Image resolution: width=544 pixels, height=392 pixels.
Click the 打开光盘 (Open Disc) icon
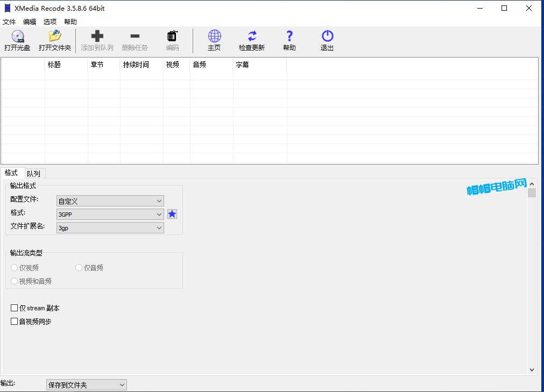(x=17, y=37)
